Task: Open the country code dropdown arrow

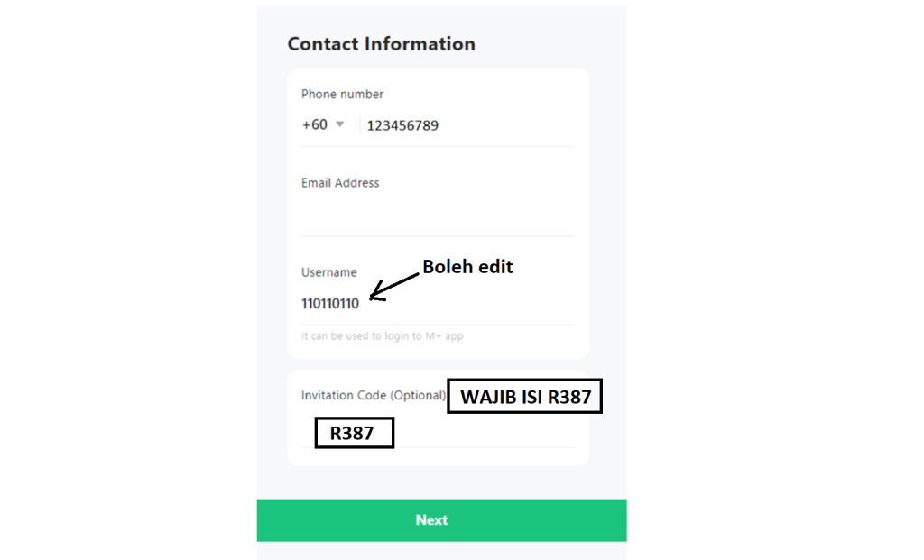Action: (340, 124)
